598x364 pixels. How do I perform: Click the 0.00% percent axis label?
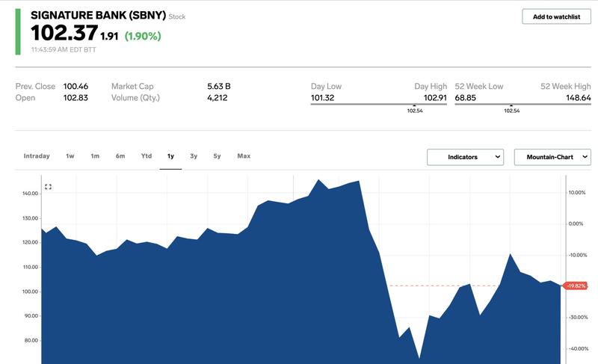576,223
